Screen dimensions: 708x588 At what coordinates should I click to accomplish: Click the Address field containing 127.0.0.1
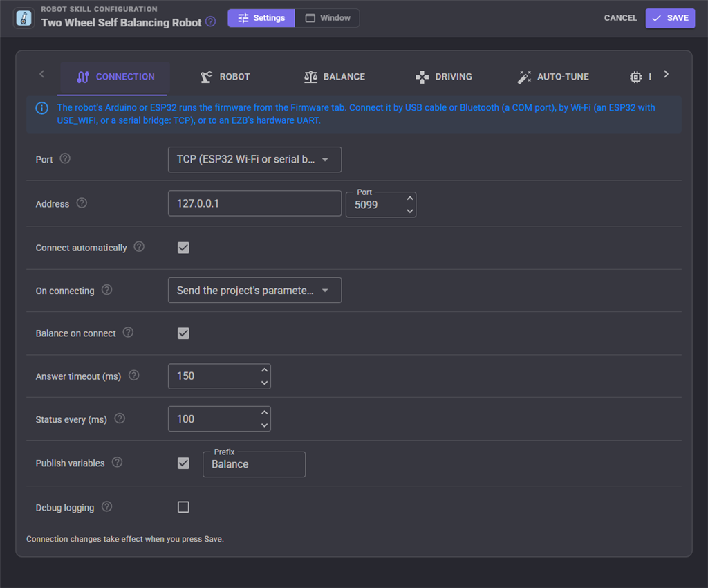tap(254, 203)
